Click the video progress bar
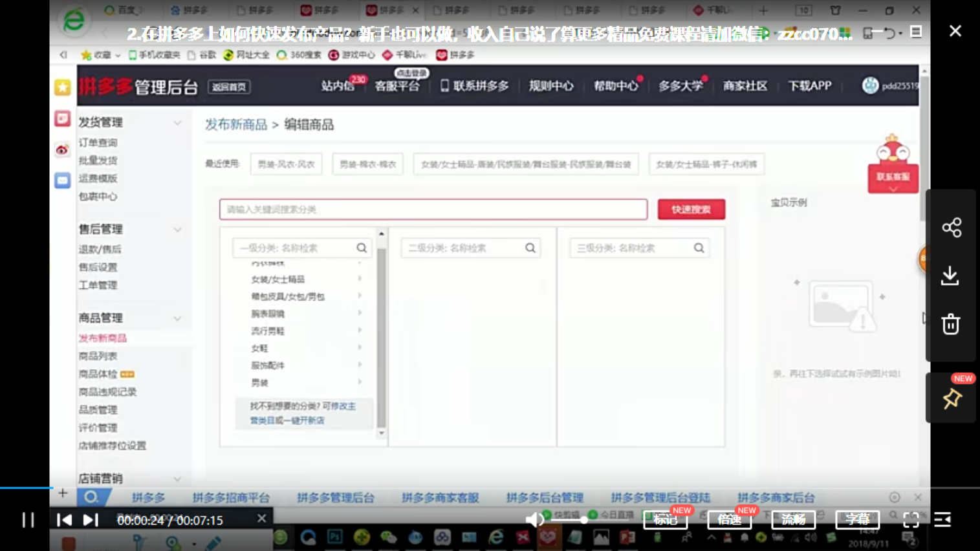 pyautogui.click(x=490, y=487)
